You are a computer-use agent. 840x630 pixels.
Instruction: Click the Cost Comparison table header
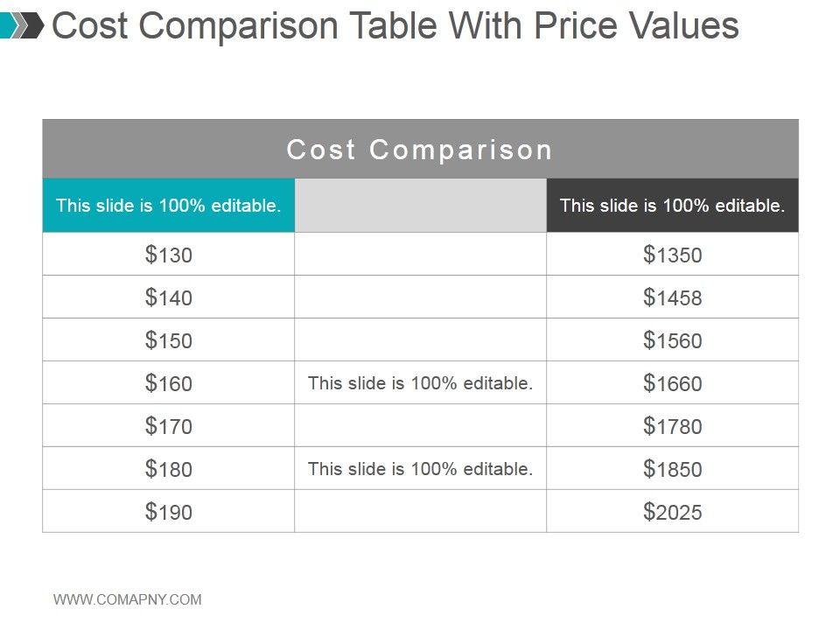tap(420, 150)
